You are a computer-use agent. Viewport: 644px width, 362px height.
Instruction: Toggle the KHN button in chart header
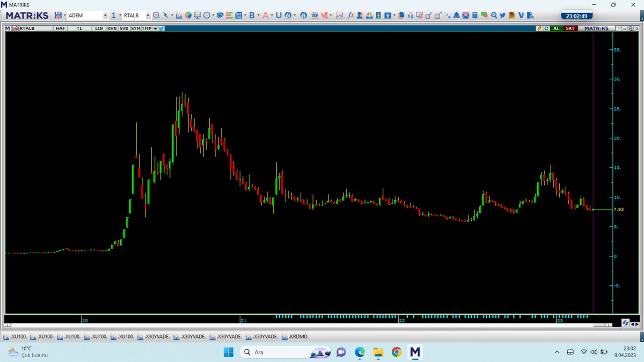(112, 28)
